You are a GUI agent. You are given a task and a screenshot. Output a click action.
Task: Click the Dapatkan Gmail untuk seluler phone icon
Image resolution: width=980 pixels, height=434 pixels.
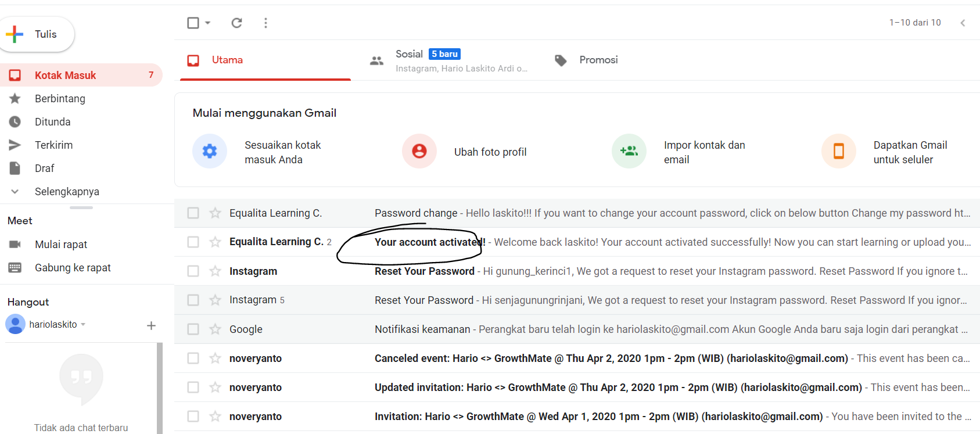point(839,151)
